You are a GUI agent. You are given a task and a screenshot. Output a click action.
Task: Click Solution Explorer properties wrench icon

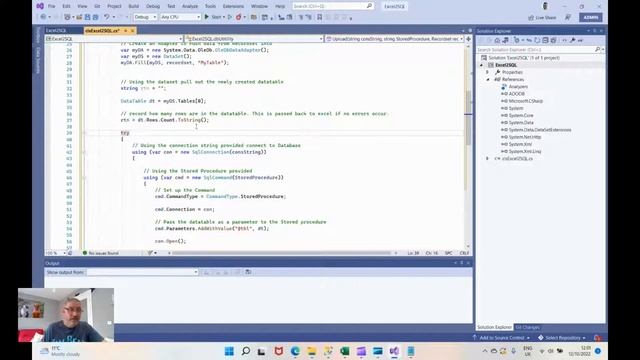572,40
